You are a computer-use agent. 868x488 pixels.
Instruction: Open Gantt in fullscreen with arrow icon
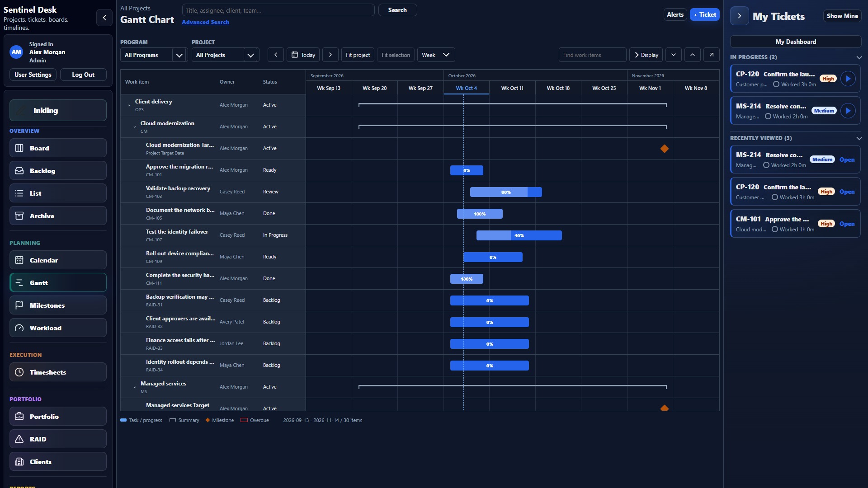coord(712,55)
